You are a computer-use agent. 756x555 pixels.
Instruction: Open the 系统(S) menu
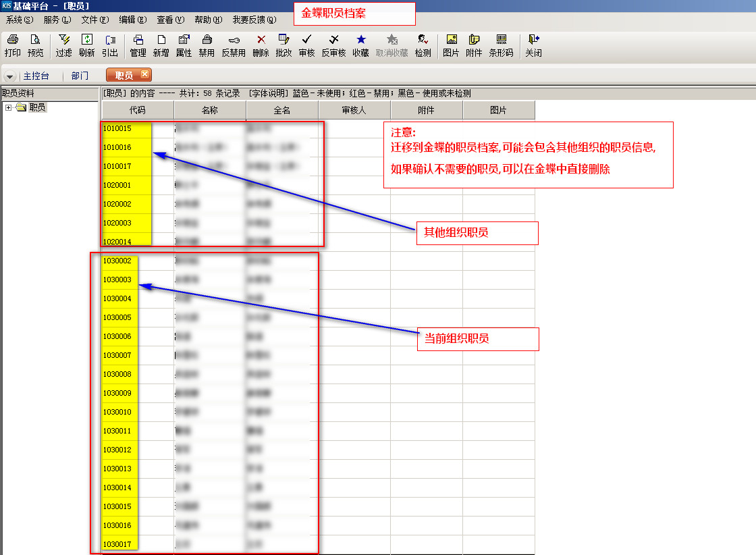click(19, 20)
